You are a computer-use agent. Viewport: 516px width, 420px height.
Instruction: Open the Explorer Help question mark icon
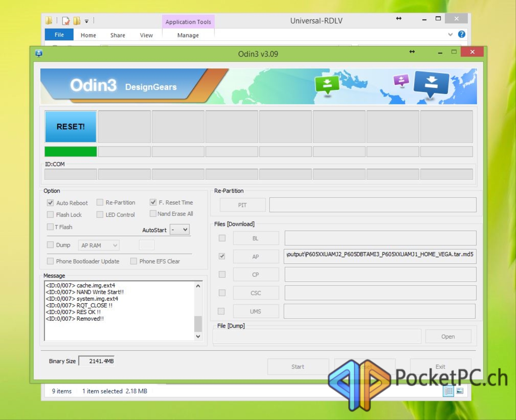click(x=461, y=34)
